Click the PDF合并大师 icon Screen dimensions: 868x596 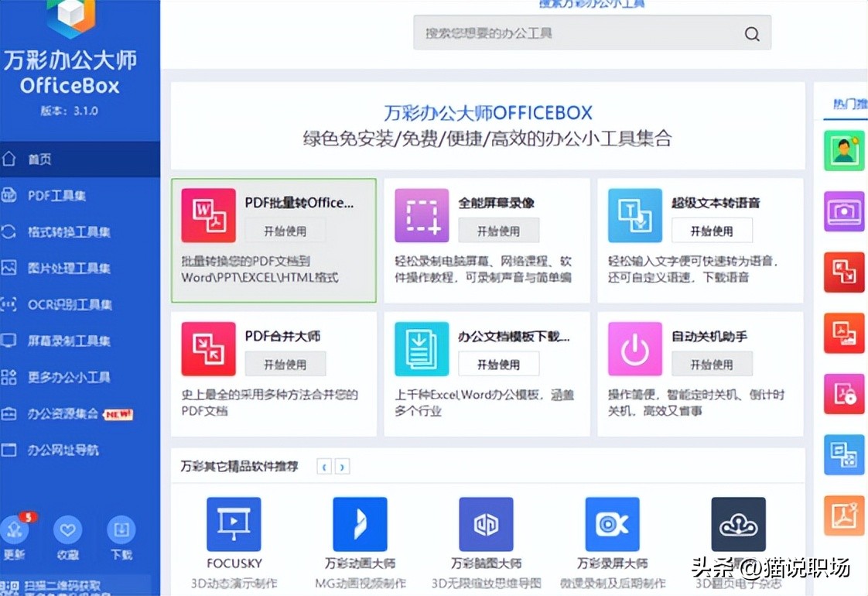point(207,348)
